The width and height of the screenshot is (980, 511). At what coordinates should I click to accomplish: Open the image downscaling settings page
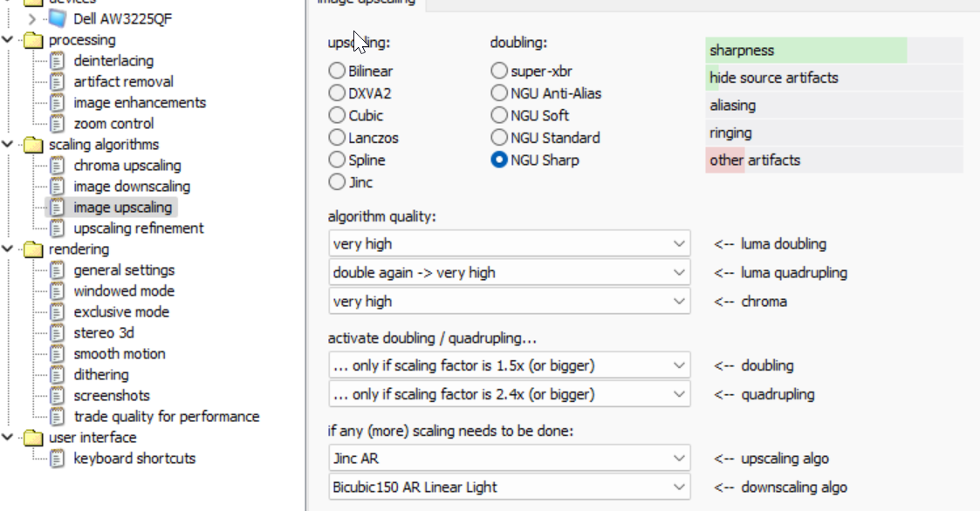tap(132, 187)
